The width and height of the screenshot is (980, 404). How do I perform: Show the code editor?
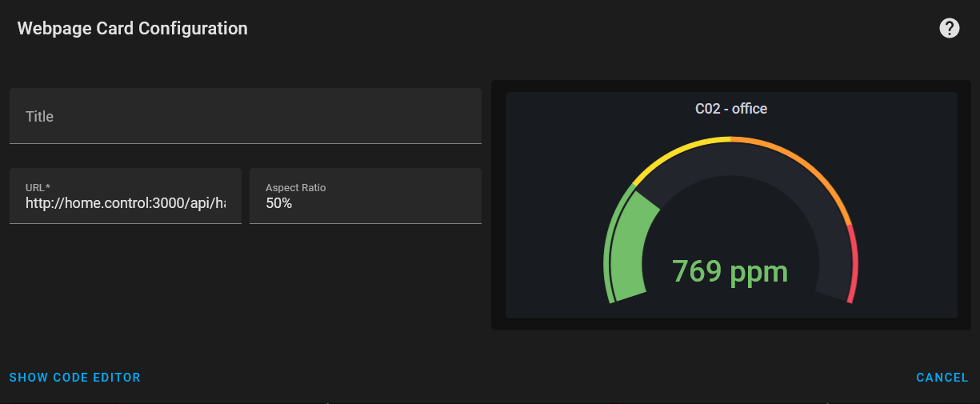[x=74, y=378]
